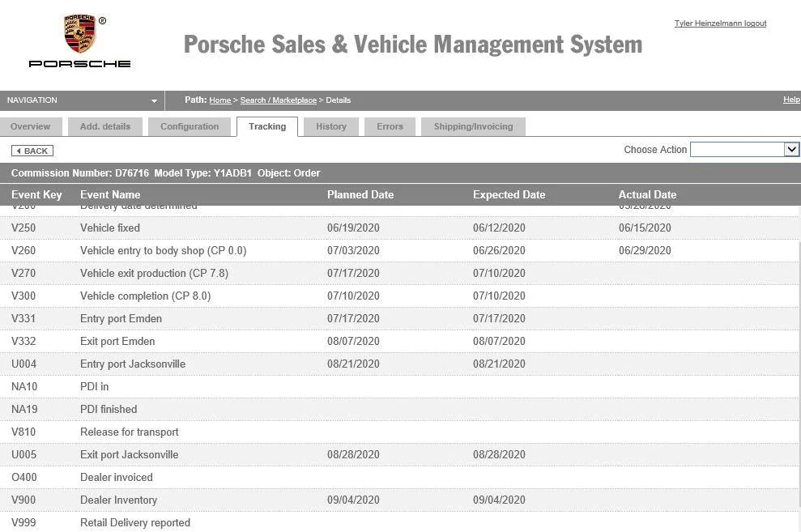Open the Help link
Image resolution: width=801 pixels, height=532 pixels.
pos(792,100)
